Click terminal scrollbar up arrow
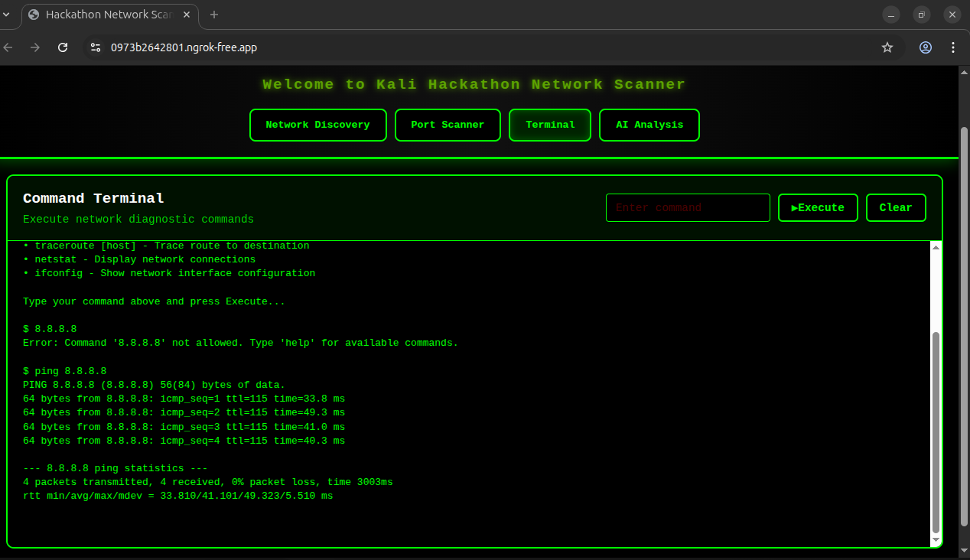970x560 pixels. tap(936, 247)
